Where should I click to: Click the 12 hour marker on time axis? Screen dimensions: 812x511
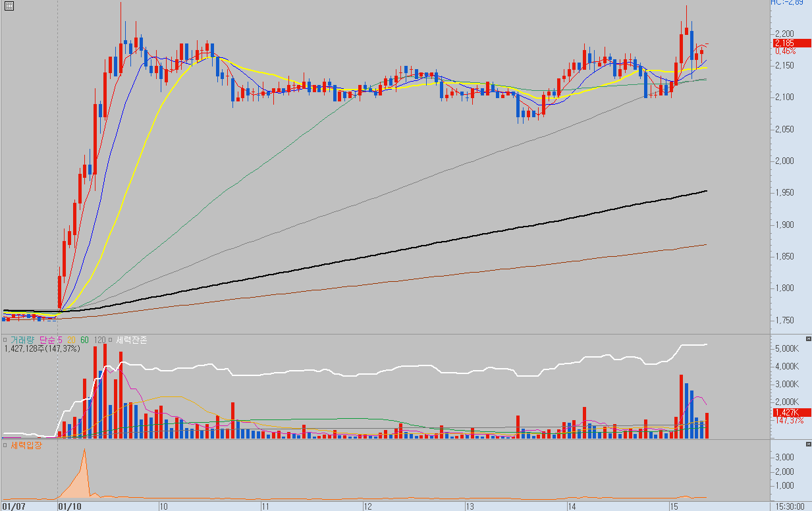[x=367, y=506]
